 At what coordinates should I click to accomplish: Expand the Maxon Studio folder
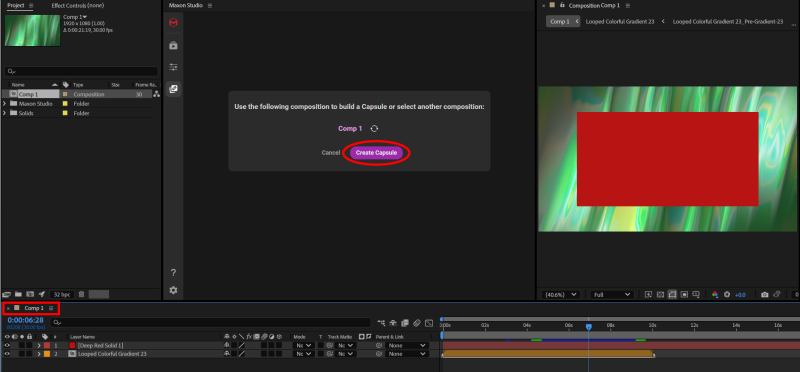tap(5, 104)
